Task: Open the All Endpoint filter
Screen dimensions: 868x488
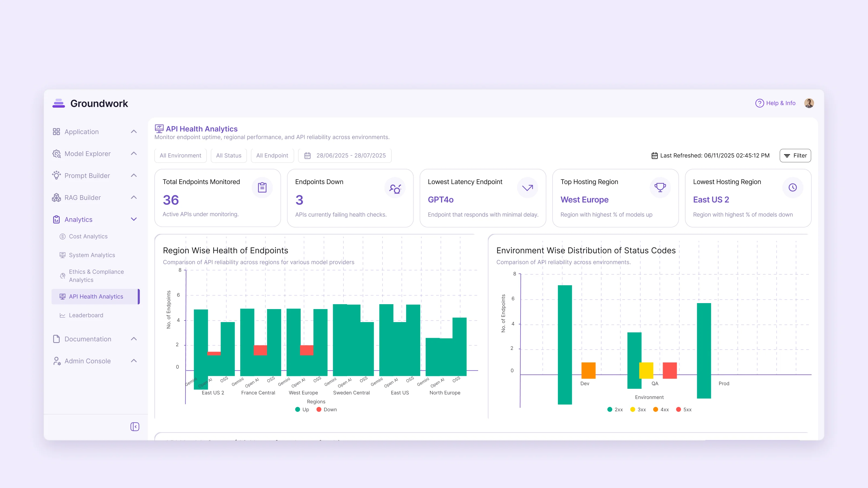Action: [x=272, y=156]
